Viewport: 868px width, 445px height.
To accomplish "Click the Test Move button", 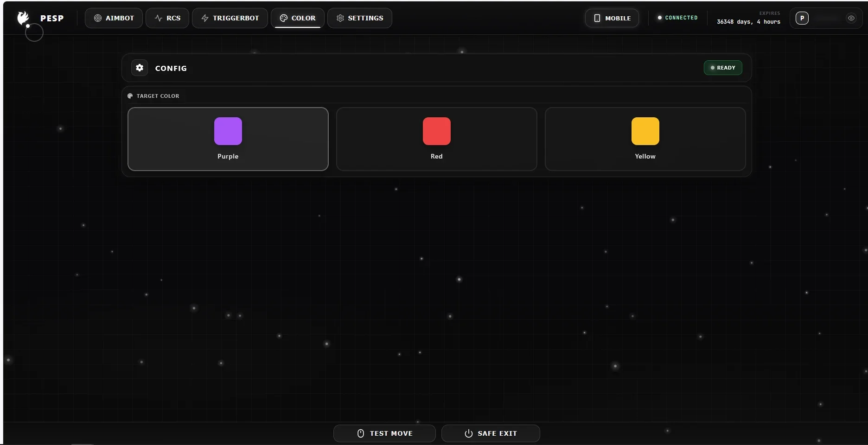I will pyautogui.click(x=384, y=433).
